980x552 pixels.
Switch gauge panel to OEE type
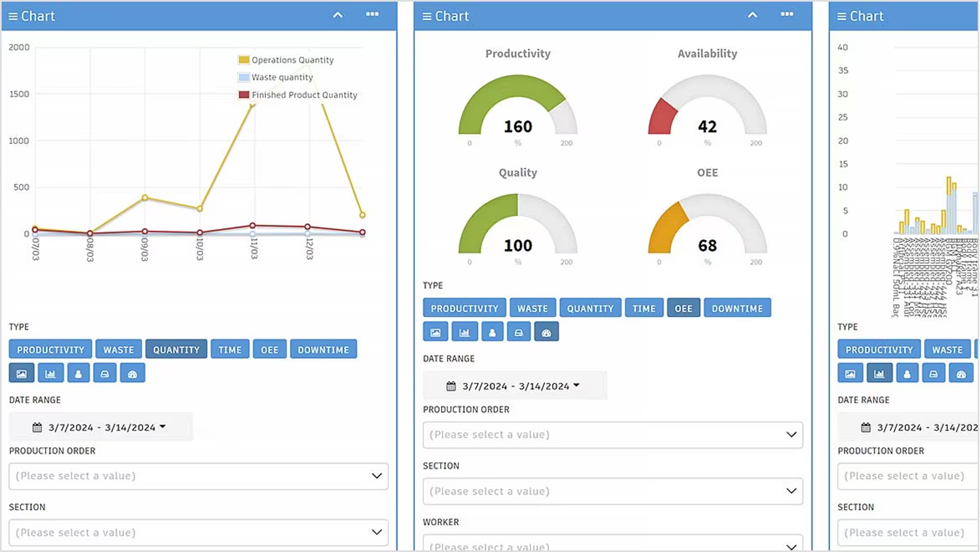pos(684,308)
